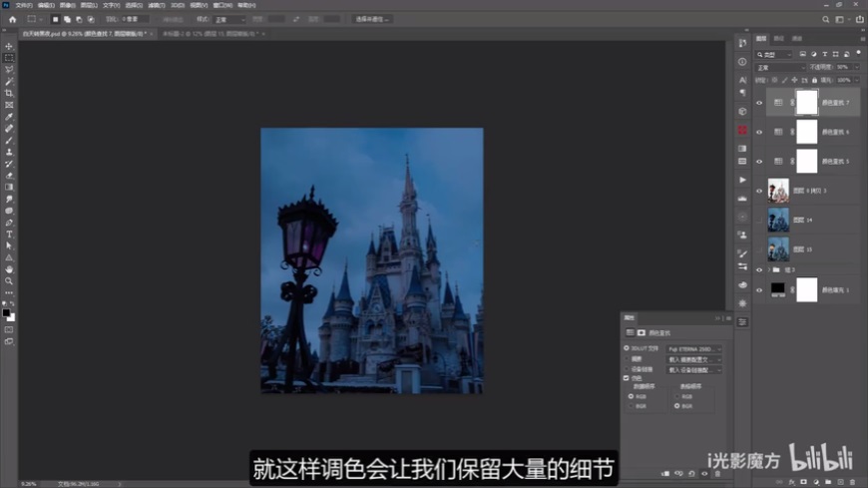Open the 文件 menu
Screen dimensions: 868x488
23,4
